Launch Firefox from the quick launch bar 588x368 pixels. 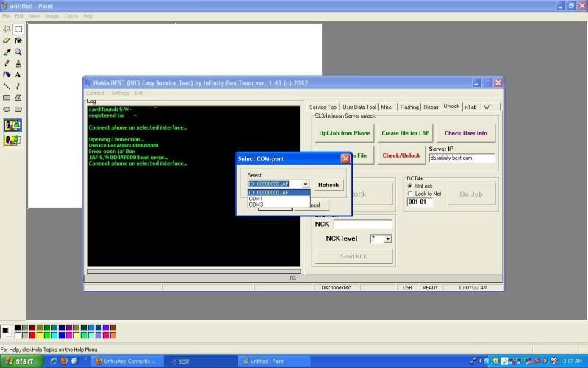(x=64, y=361)
